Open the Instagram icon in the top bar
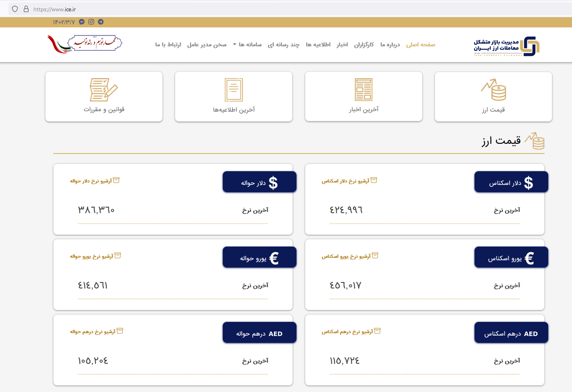The height and width of the screenshot is (392, 572). (91, 22)
